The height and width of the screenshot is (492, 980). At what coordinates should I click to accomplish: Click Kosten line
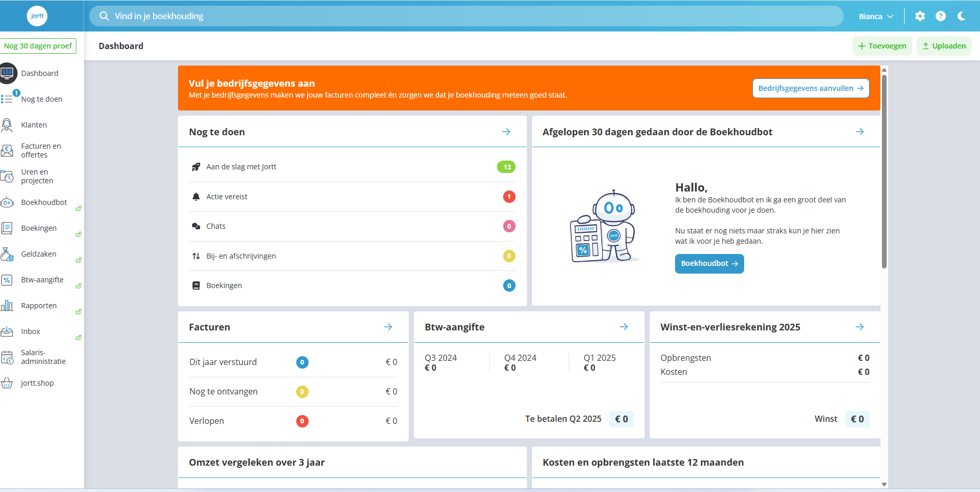coord(765,372)
